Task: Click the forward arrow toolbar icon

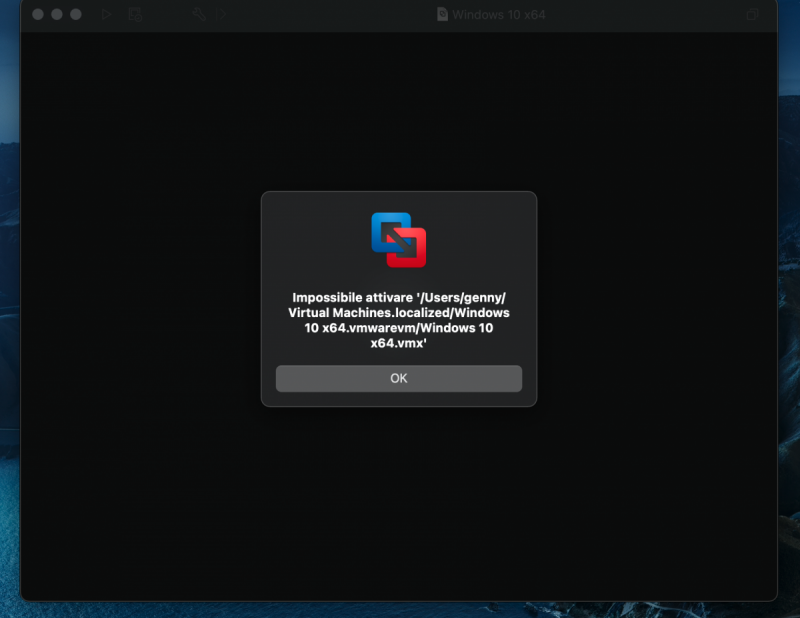Action: point(222,14)
